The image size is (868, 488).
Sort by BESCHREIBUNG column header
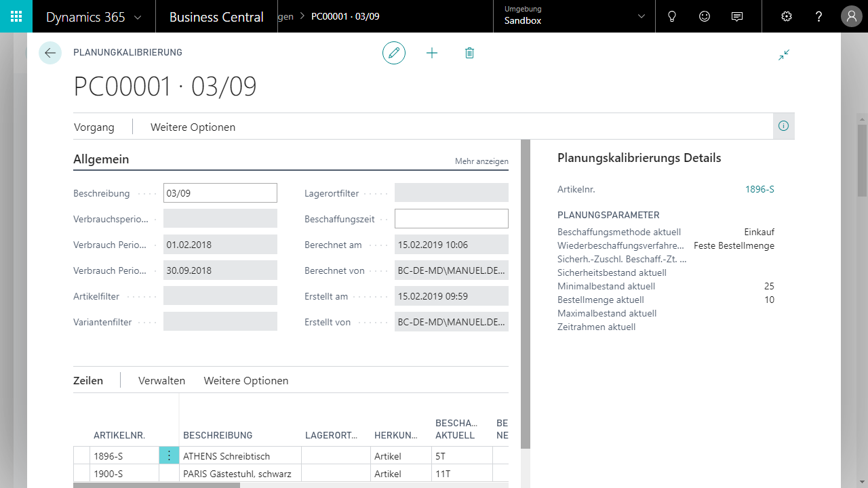218,435
